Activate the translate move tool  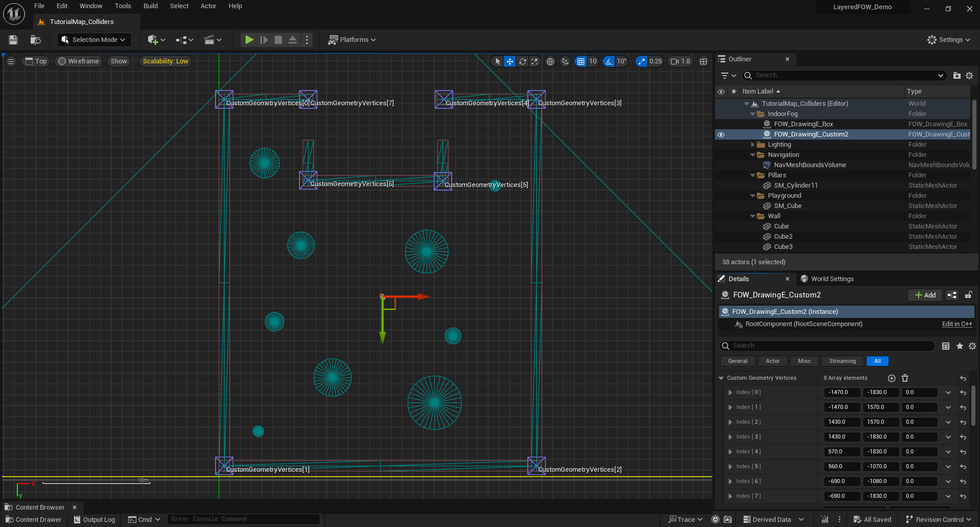(x=510, y=61)
